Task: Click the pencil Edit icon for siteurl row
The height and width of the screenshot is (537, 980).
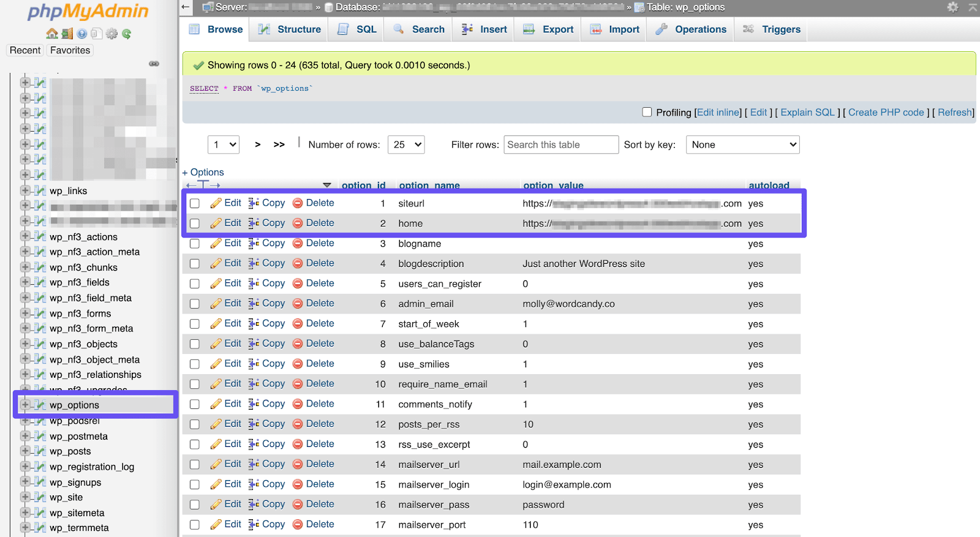Action: pyautogui.click(x=216, y=203)
